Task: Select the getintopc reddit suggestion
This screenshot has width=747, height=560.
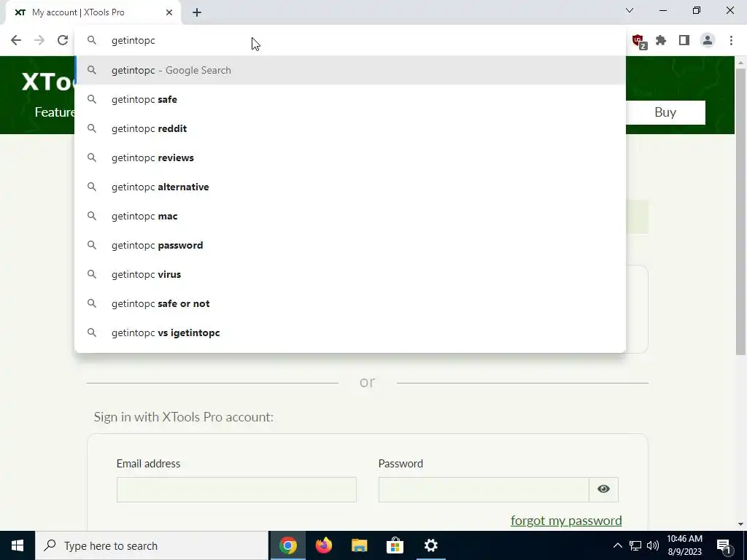Action: point(350,128)
